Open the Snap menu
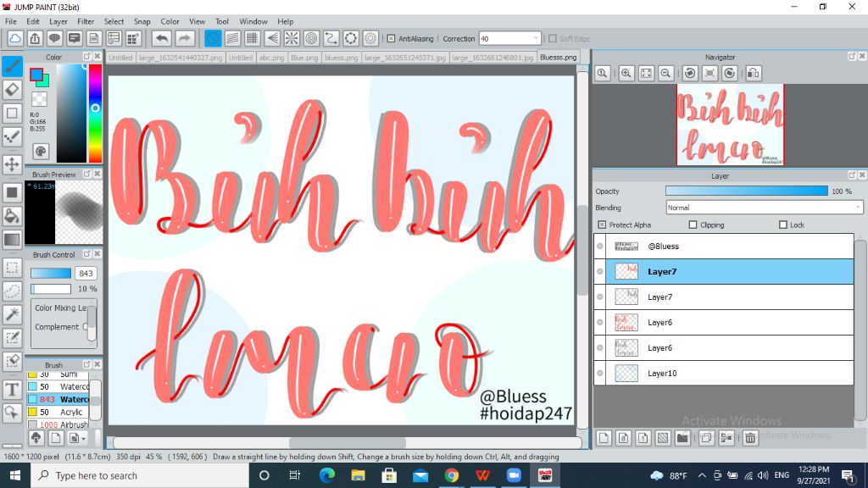 pos(142,21)
